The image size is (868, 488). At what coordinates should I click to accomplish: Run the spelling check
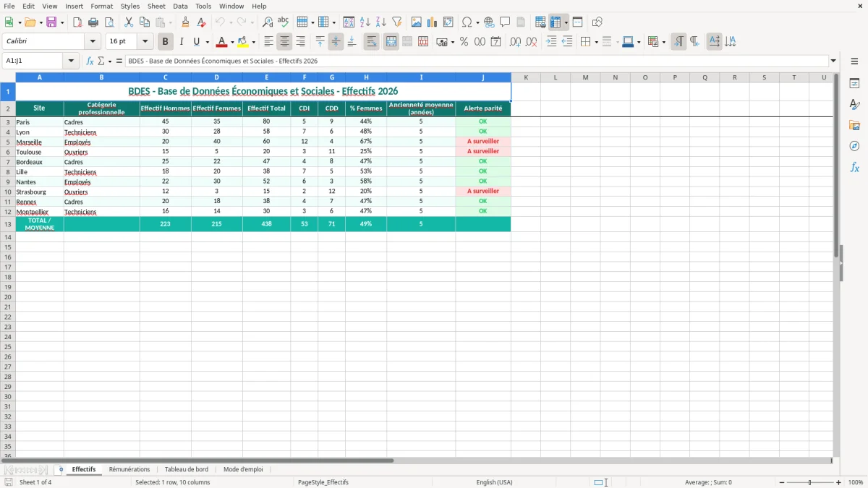(284, 22)
